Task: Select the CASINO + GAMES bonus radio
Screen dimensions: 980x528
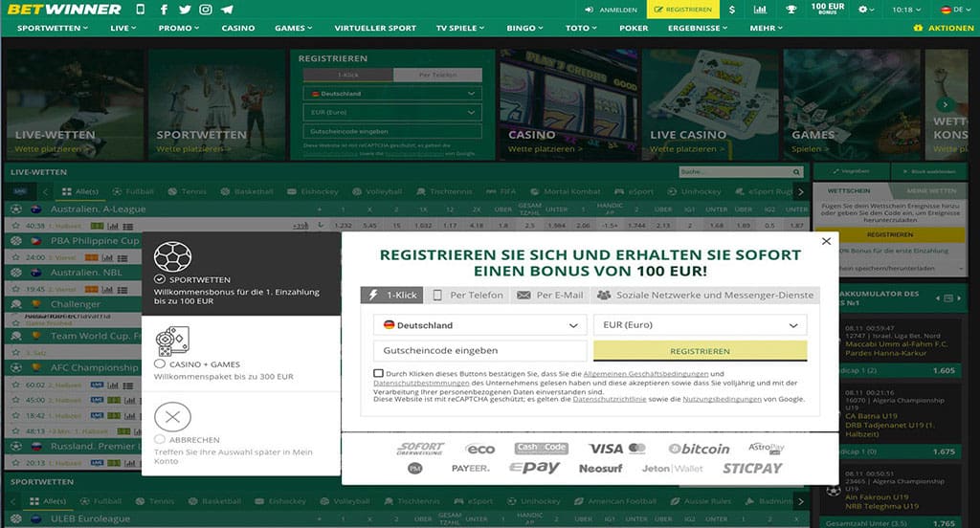Action: [x=160, y=363]
